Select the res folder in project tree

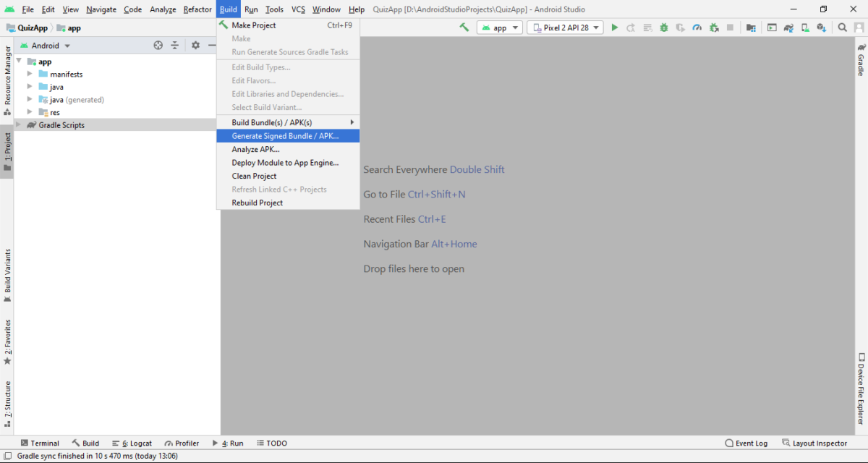(x=55, y=112)
